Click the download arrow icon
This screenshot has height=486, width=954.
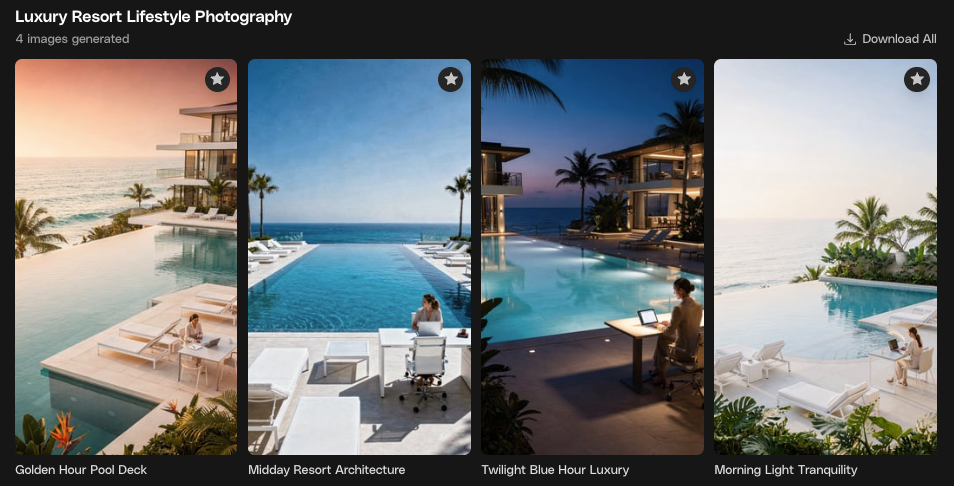point(849,40)
